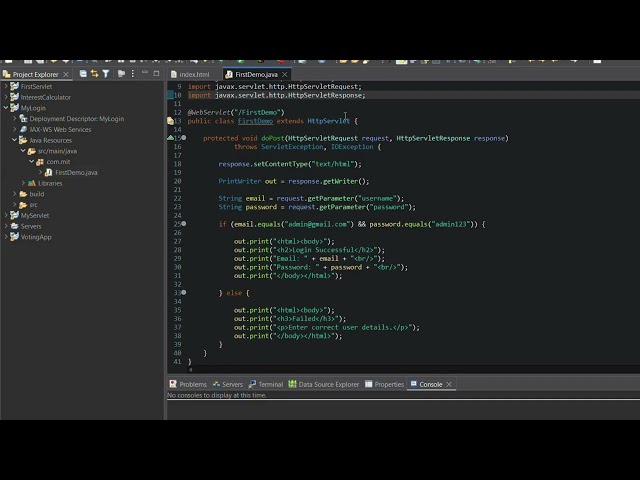Select the VotingApp project
Screen dimensions: 640x480
(x=36, y=237)
